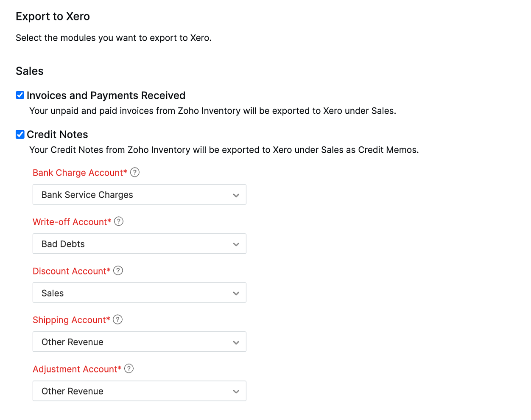Open the Shipping Account help tooltip

[x=117, y=319]
